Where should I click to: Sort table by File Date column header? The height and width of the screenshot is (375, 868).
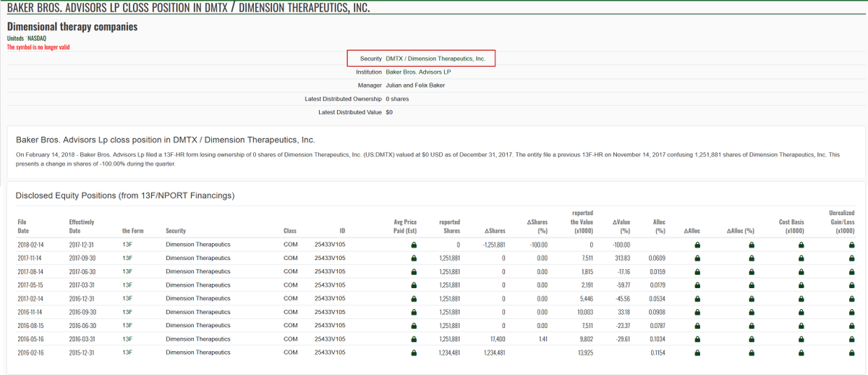(23, 226)
